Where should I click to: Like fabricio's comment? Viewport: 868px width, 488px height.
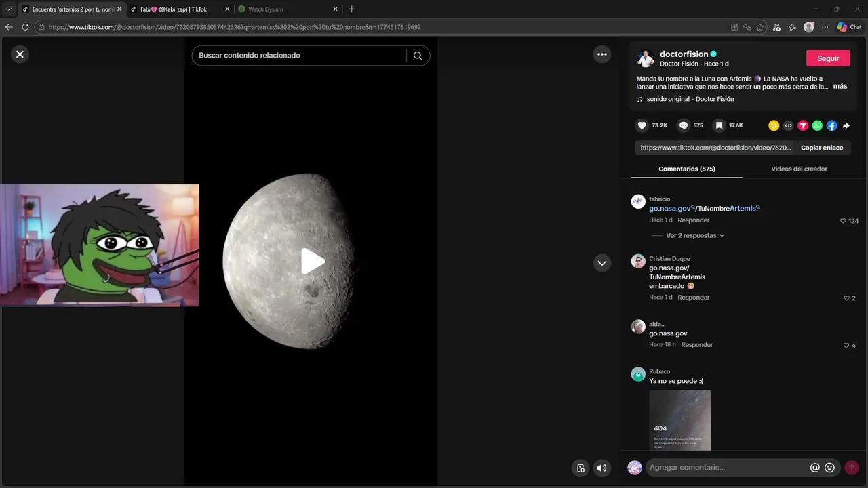(843, 221)
